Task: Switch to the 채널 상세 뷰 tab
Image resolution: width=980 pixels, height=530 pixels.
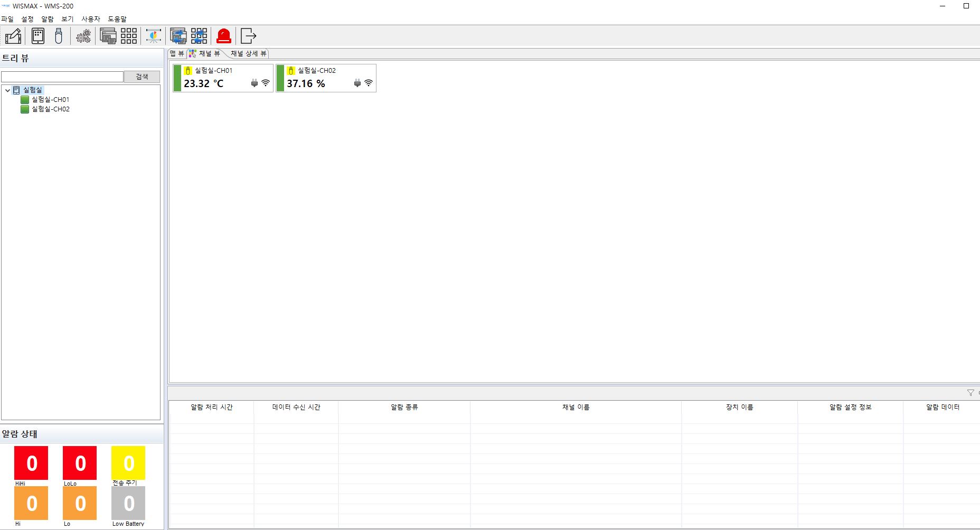Action: pyautogui.click(x=248, y=53)
